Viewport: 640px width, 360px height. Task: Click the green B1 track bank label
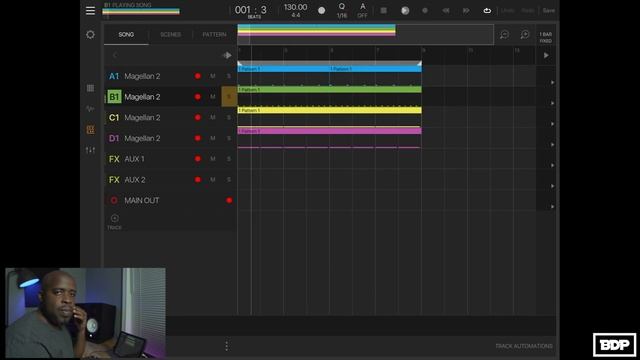point(114,97)
